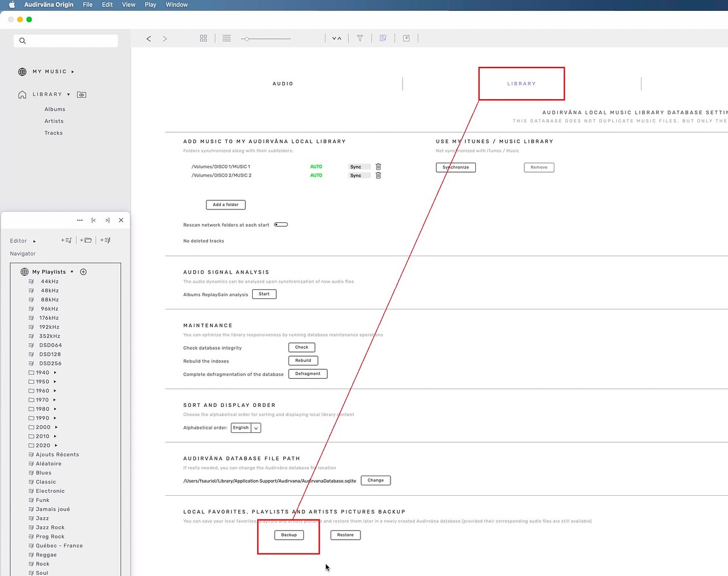This screenshot has height=576, width=728.
Task: Click the dock-left arrow in playlist panel
Action: [x=93, y=220]
